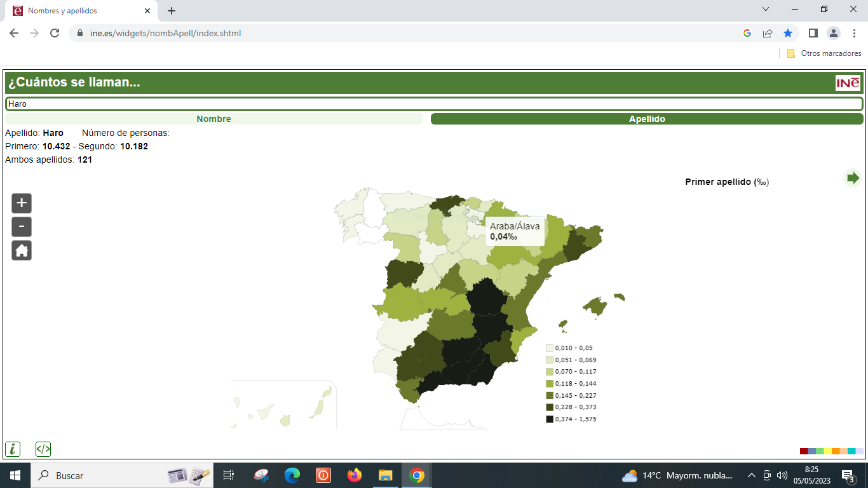Open the information icon at bottom left
This screenshot has height=488, width=868.
[13, 449]
